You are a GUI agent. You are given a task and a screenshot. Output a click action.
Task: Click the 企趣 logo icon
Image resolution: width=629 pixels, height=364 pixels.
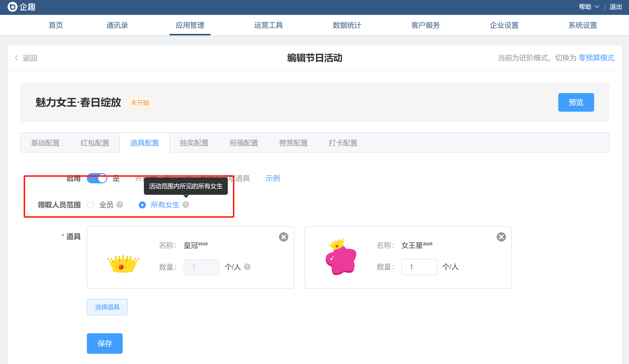pyautogui.click(x=12, y=7)
